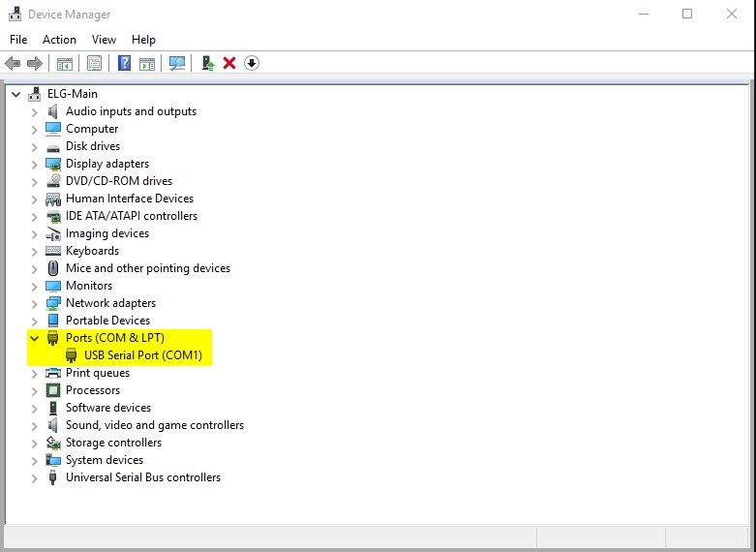This screenshot has width=756, height=552.
Task: Click the red X Uninstall device icon
Action: click(229, 63)
